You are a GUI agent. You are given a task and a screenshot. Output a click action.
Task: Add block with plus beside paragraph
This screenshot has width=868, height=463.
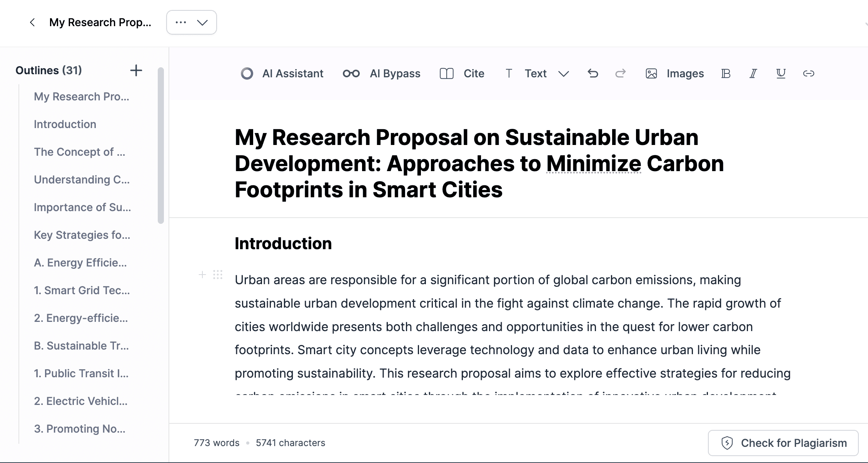202,275
